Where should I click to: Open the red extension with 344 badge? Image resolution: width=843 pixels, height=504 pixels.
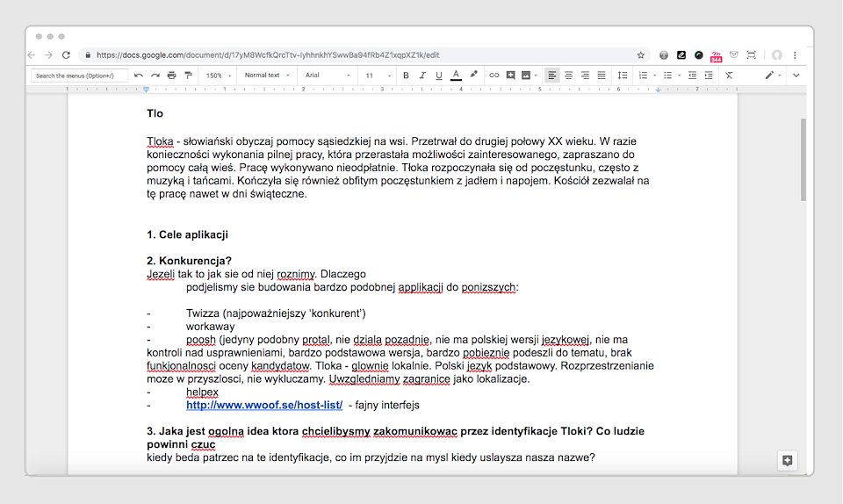717,55
